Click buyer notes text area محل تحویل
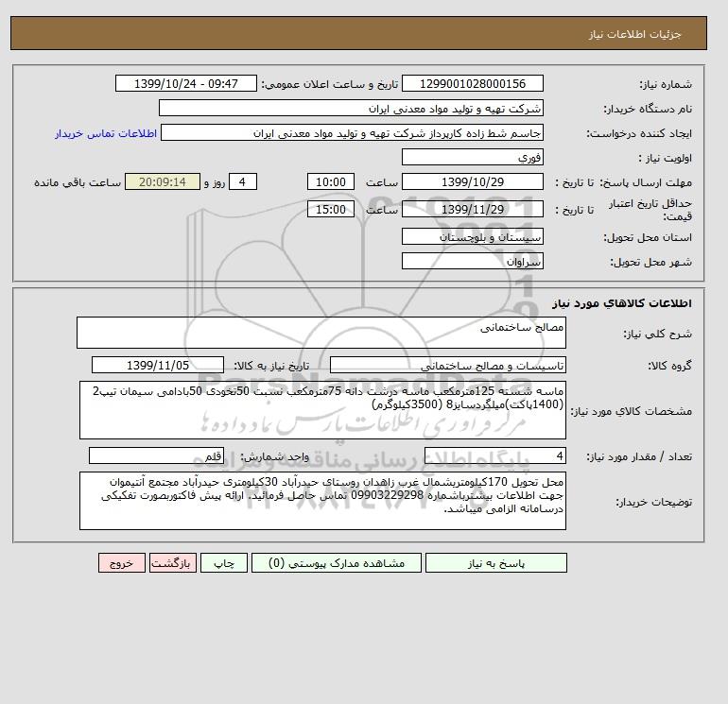 322,501
